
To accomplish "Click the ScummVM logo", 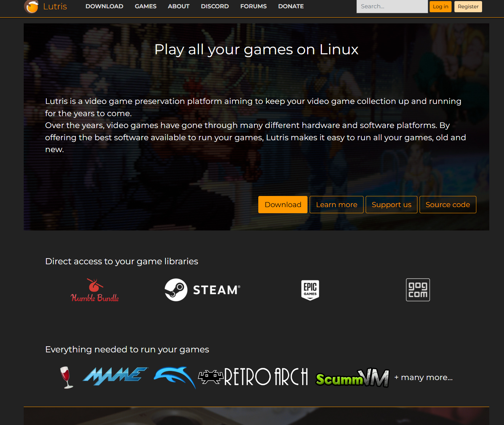I will (352, 378).
